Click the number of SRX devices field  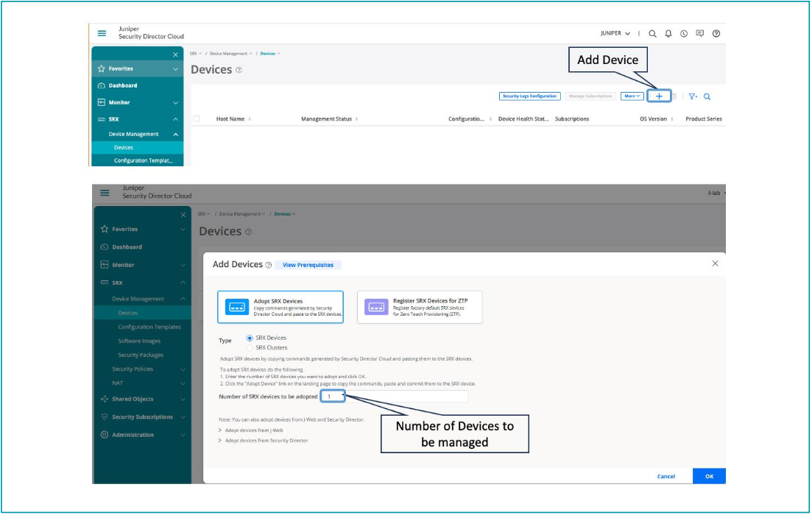[x=394, y=397]
